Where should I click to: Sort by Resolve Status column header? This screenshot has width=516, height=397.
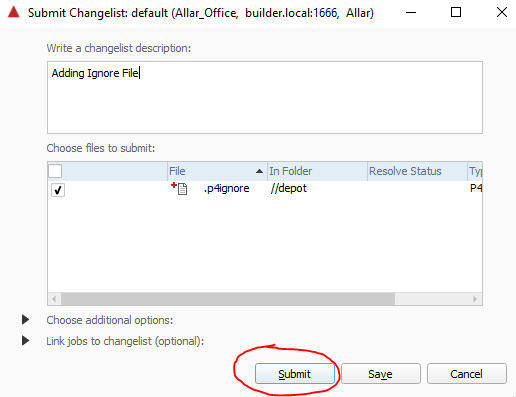pos(417,171)
